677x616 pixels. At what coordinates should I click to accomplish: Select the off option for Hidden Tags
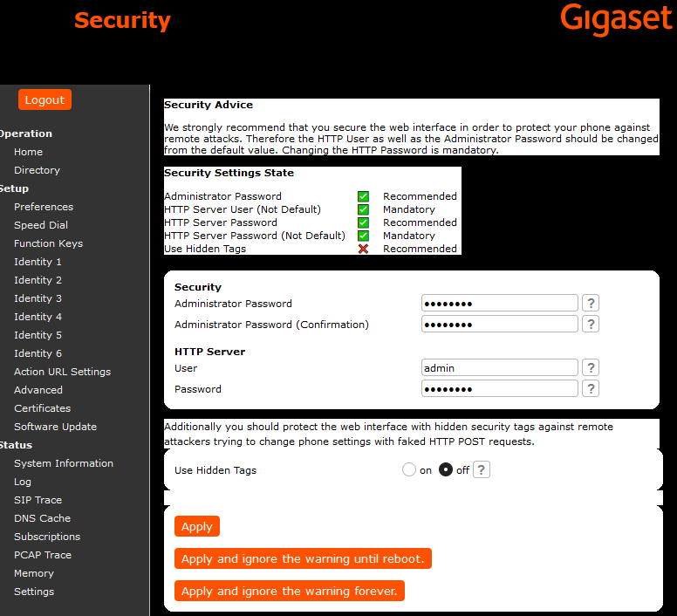click(x=446, y=469)
